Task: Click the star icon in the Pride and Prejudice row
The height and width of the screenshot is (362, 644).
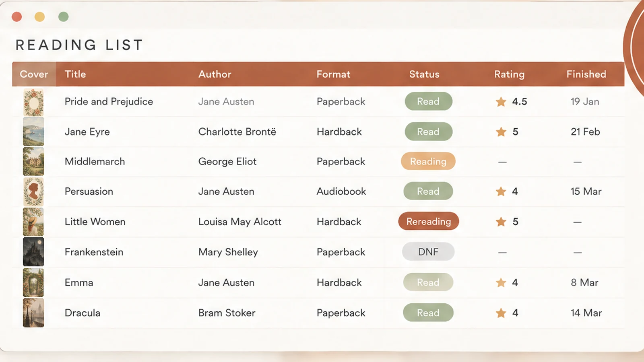Action: click(x=501, y=102)
